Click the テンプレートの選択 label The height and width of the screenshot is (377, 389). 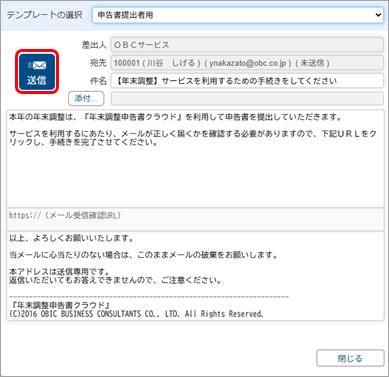point(44,15)
